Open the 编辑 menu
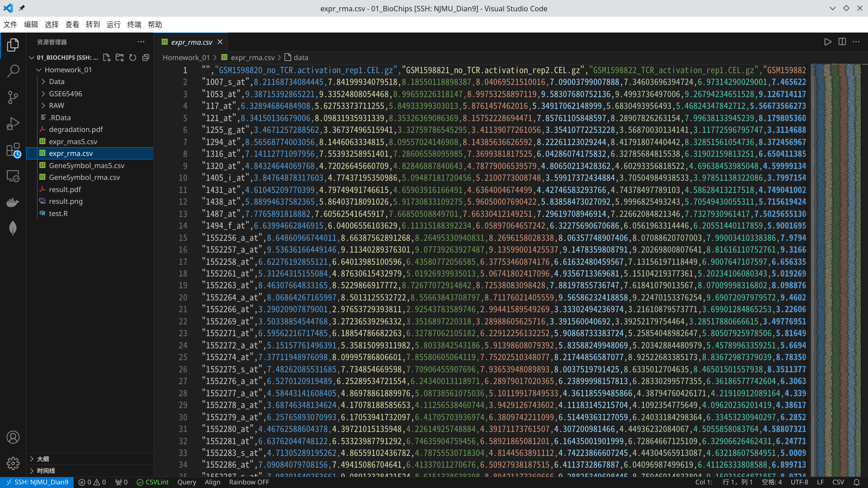This screenshot has height=488, width=868. coord(31,24)
